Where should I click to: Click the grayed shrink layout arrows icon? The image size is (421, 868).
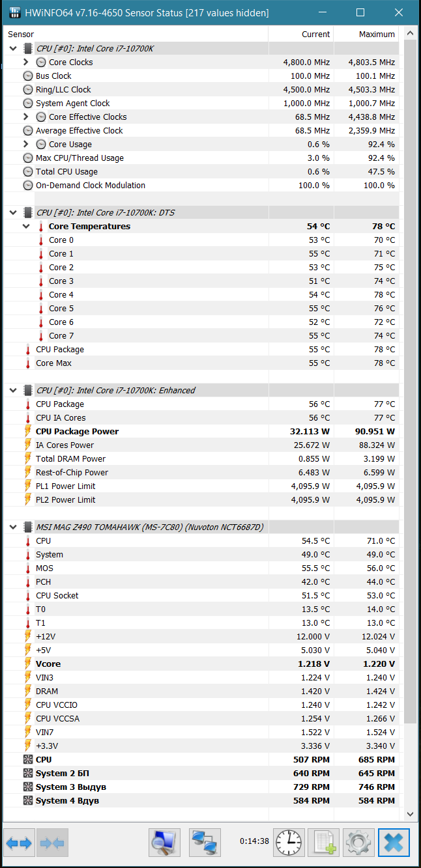pyautogui.click(x=52, y=843)
